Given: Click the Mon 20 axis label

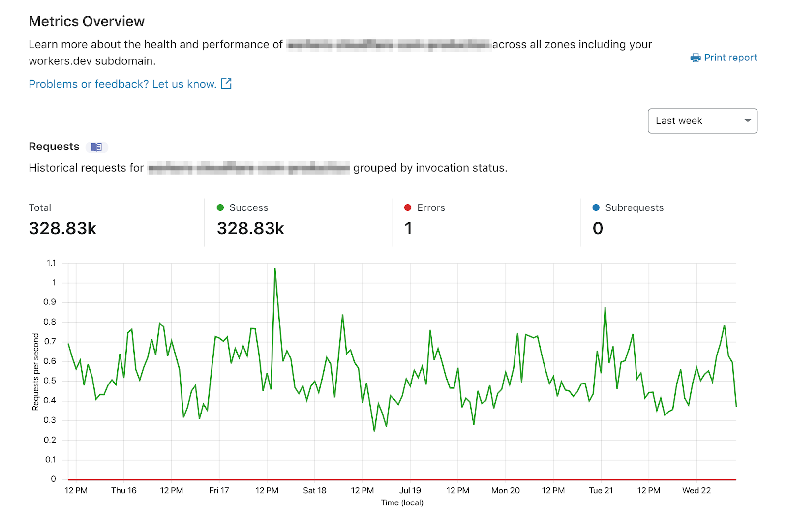Looking at the screenshot, I should (x=505, y=490).
